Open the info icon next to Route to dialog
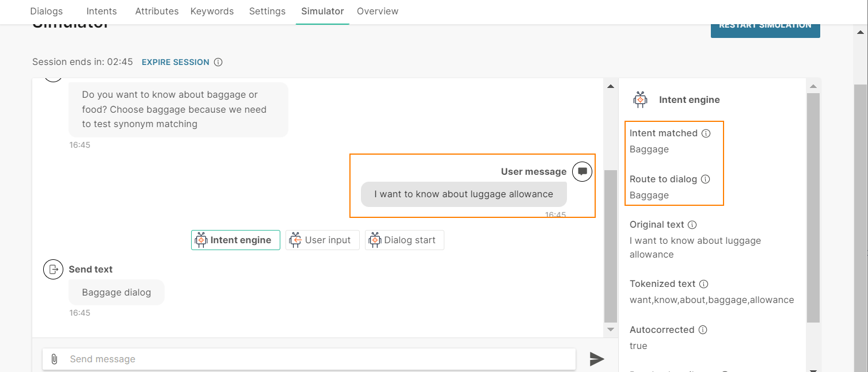868x372 pixels. (x=706, y=179)
